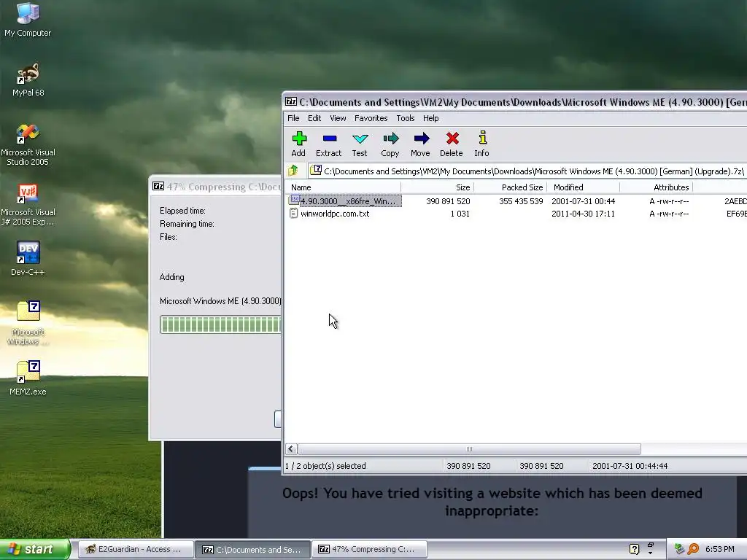The image size is (747, 560).
Task: Sort by the Modified column header
Action: tap(583, 187)
